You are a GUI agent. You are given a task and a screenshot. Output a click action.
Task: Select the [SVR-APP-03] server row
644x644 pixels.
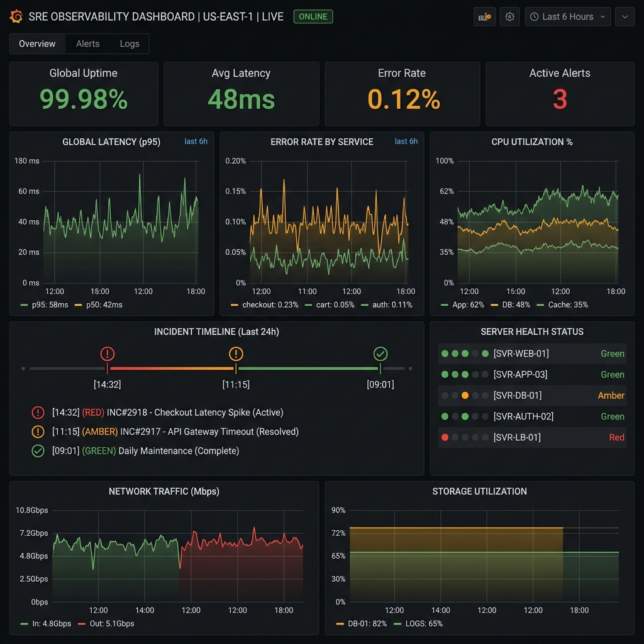(x=532, y=375)
